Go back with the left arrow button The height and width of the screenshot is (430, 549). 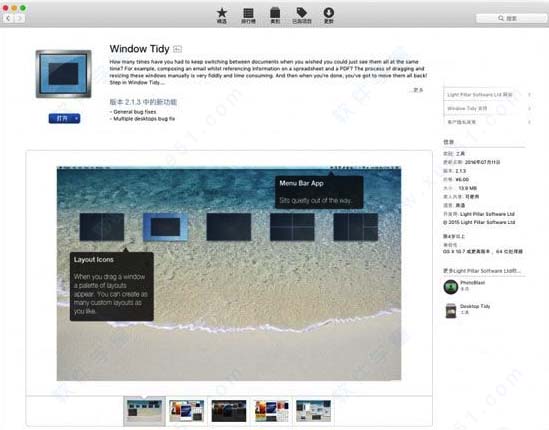[x=8, y=18]
